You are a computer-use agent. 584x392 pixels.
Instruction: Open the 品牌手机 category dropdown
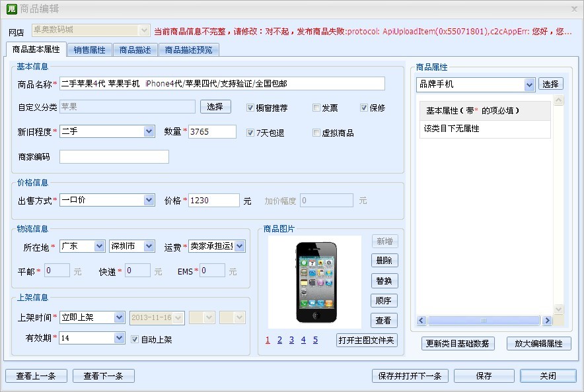529,84
